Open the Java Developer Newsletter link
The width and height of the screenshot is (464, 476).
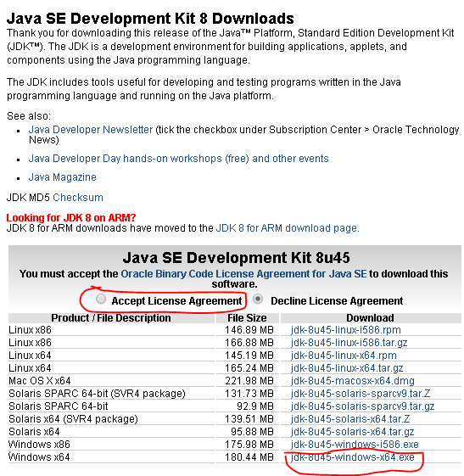pos(91,130)
